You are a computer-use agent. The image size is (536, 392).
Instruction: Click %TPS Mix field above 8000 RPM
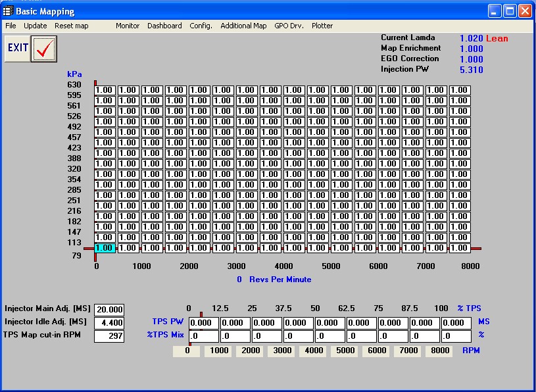click(x=456, y=336)
